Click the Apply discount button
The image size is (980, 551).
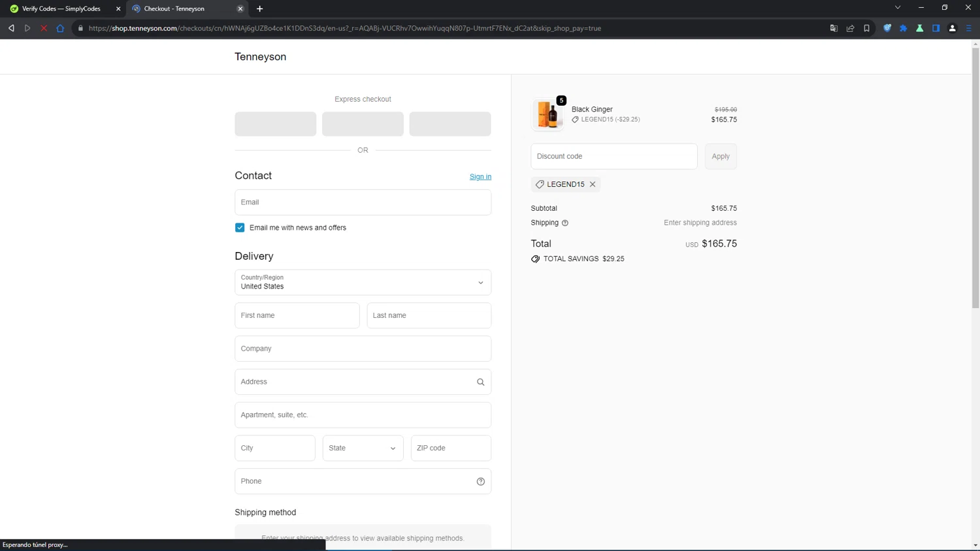(x=721, y=157)
